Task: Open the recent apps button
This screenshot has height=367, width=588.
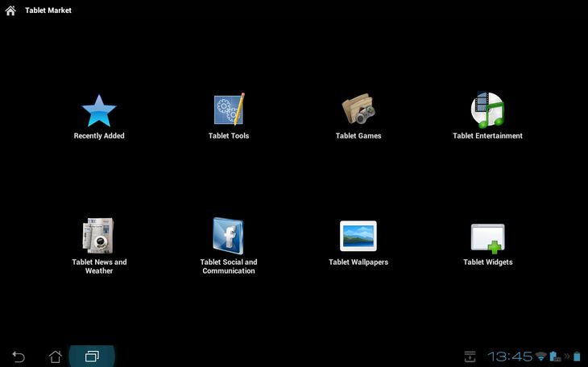Action: coord(92,356)
